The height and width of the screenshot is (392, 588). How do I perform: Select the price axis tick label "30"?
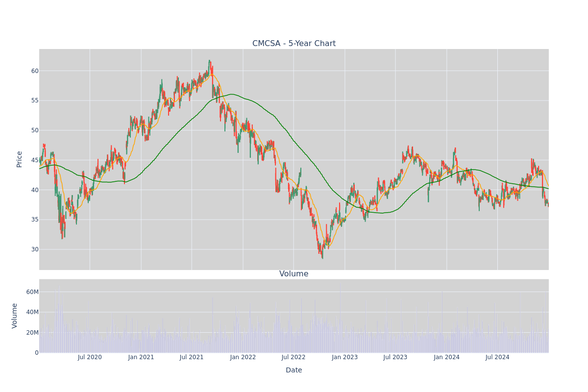pos(35,249)
